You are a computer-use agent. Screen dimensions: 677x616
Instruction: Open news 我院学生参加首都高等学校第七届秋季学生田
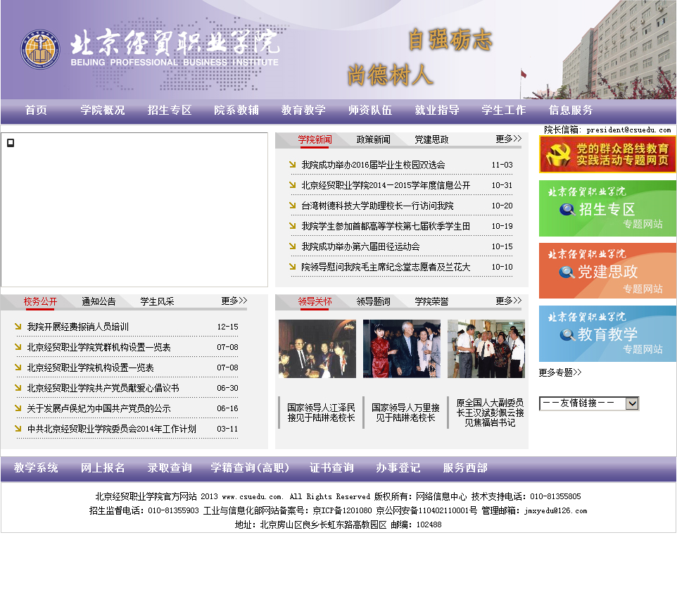point(386,226)
